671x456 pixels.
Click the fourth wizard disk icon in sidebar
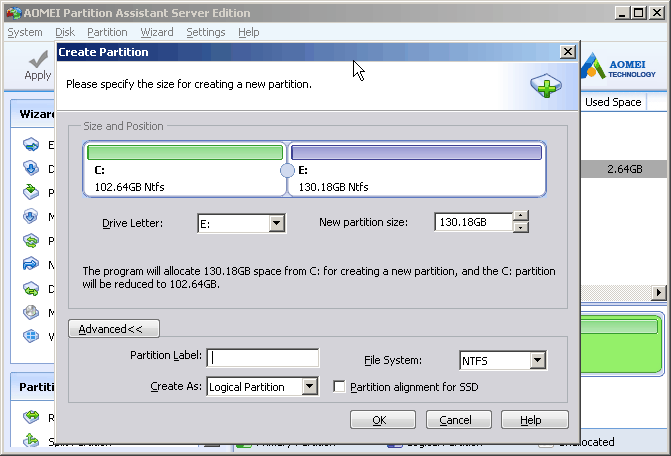(x=31, y=216)
